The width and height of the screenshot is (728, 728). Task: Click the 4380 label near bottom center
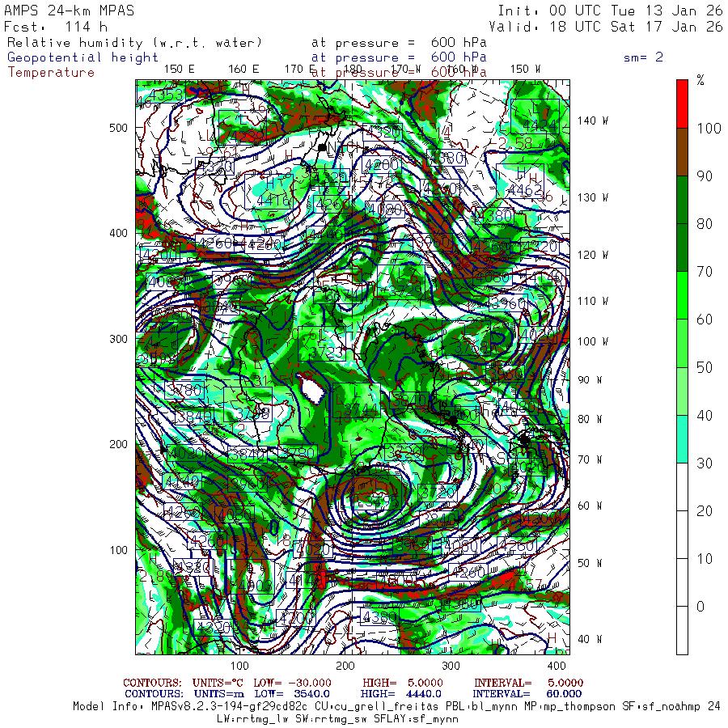pos(379,616)
